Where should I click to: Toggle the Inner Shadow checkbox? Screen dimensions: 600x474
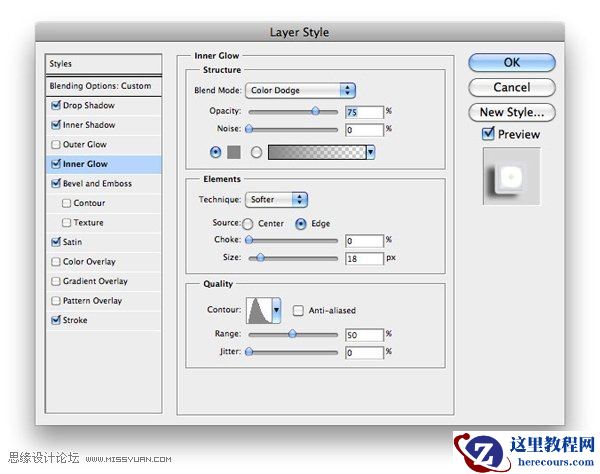tap(56, 125)
